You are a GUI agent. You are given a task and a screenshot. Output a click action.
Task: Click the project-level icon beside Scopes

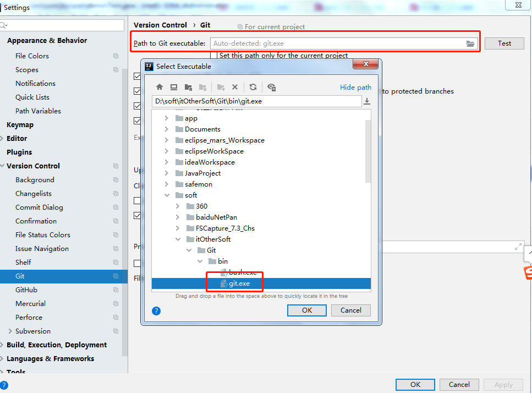(116, 69)
